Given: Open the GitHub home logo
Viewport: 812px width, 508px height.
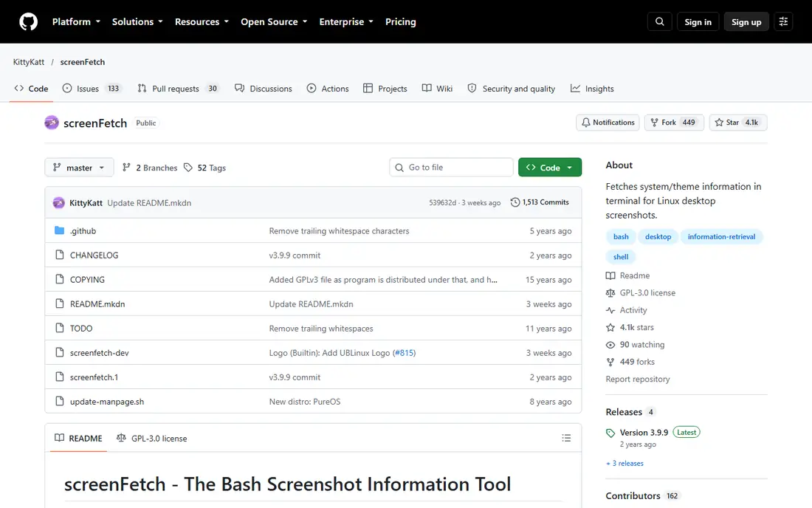Looking at the screenshot, I should point(29,21).
